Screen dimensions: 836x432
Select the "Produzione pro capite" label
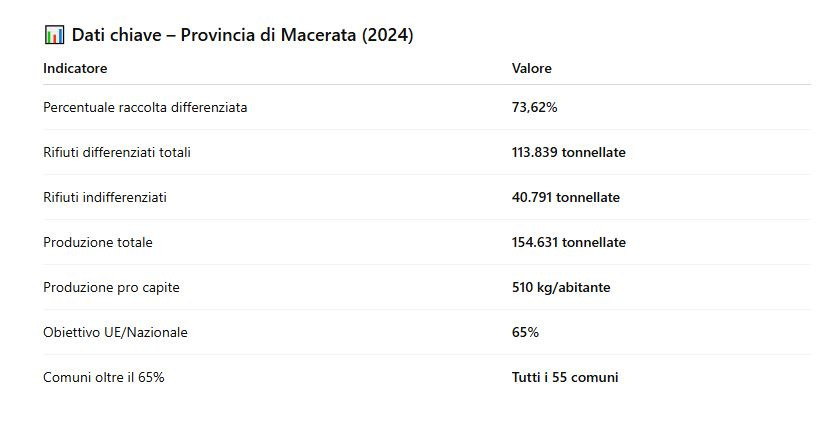point(112,287)
